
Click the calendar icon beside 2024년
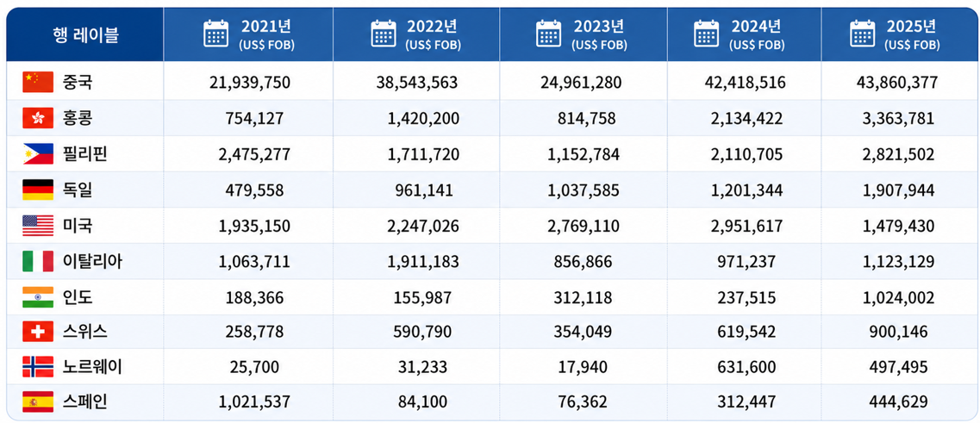coord(707,34)
